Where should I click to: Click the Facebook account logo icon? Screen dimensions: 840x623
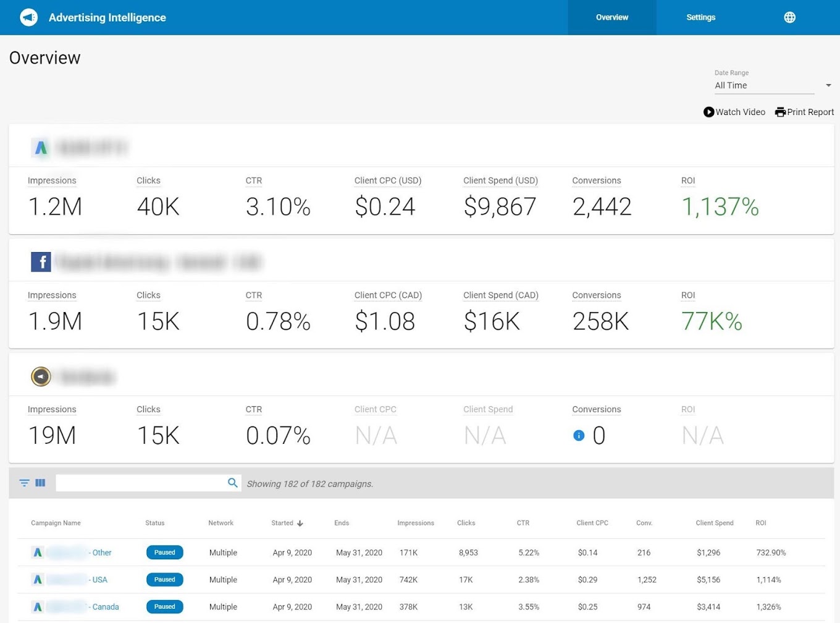(x=41, y=262)
